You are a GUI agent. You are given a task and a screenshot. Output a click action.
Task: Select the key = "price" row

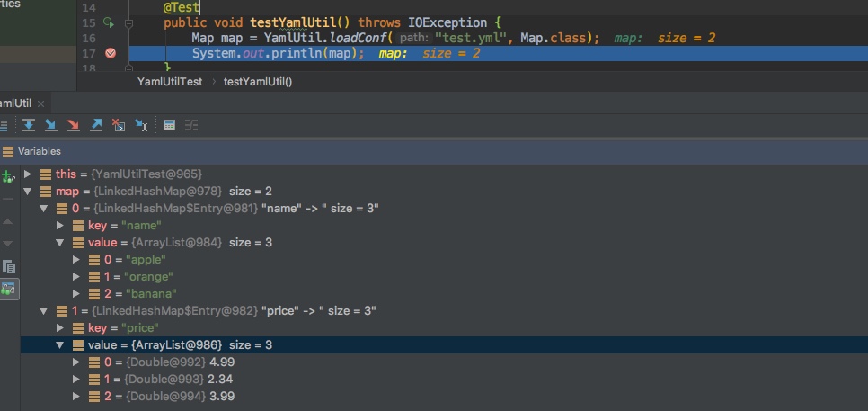click(444, 328)
